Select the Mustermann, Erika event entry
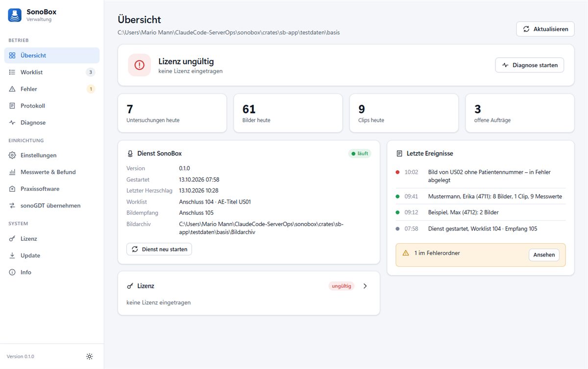588x369 pixels. coord(481,196)
